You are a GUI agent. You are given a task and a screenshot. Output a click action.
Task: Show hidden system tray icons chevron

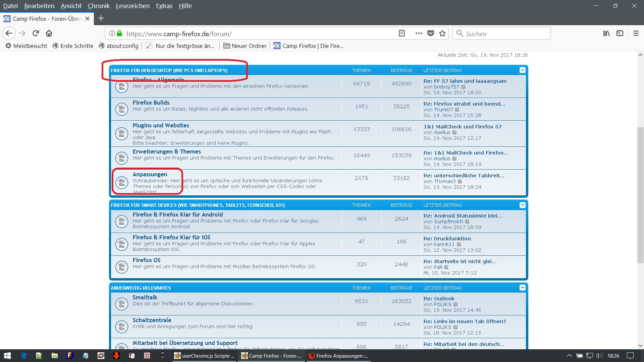pos(569,356)
